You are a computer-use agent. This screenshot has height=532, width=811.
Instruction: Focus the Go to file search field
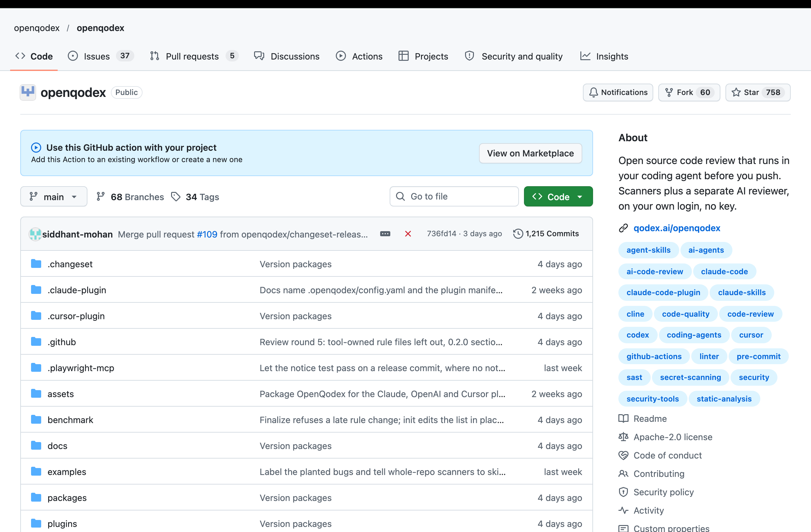[x=454, y=197]
